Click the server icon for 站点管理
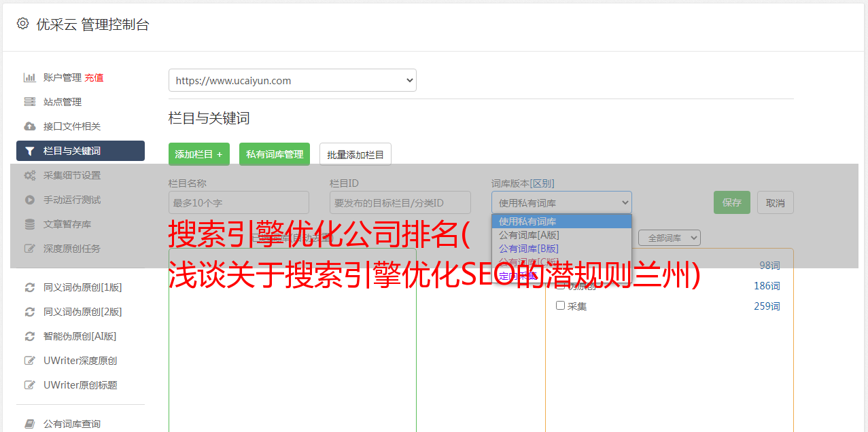868x432 pixels. pyautogui.click(x=29, y=102)
